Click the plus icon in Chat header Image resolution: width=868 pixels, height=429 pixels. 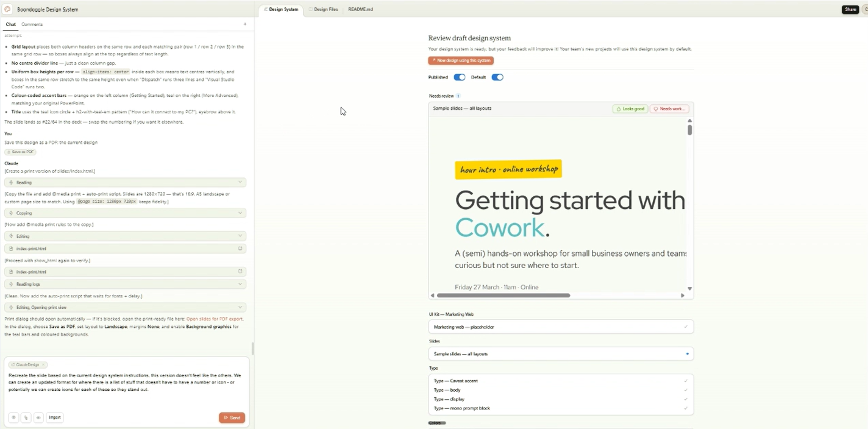tap(245, 24)
